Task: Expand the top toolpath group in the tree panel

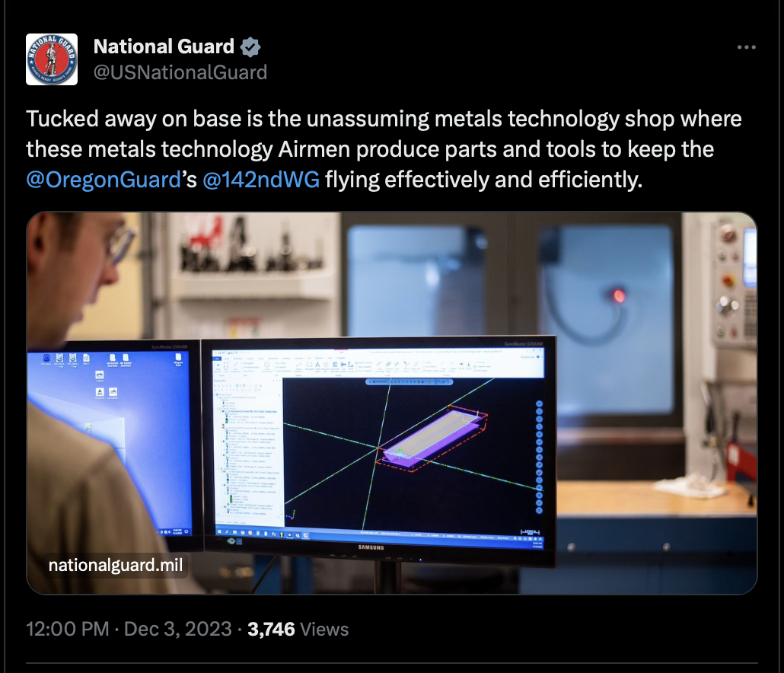Action: pos(218,409)
